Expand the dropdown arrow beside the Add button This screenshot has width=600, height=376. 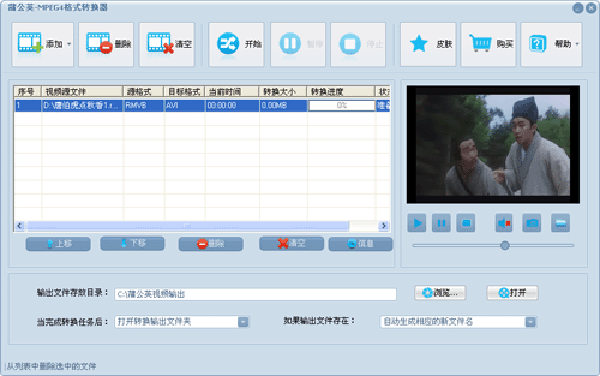69,44
